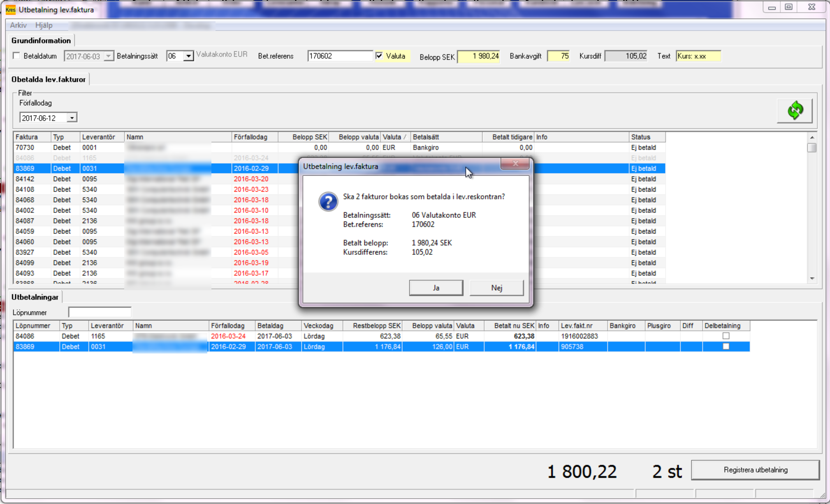Image resolution: width=830 pixels, height=504 pixels.
Task: Click the Bet.referens input field
Action: click(340, 56)
